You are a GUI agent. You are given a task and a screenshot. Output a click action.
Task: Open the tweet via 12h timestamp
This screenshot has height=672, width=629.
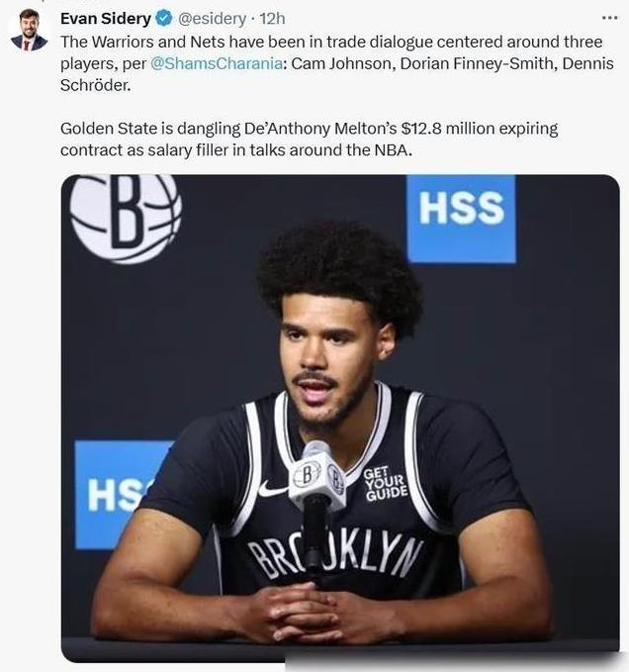coord(272,19)
